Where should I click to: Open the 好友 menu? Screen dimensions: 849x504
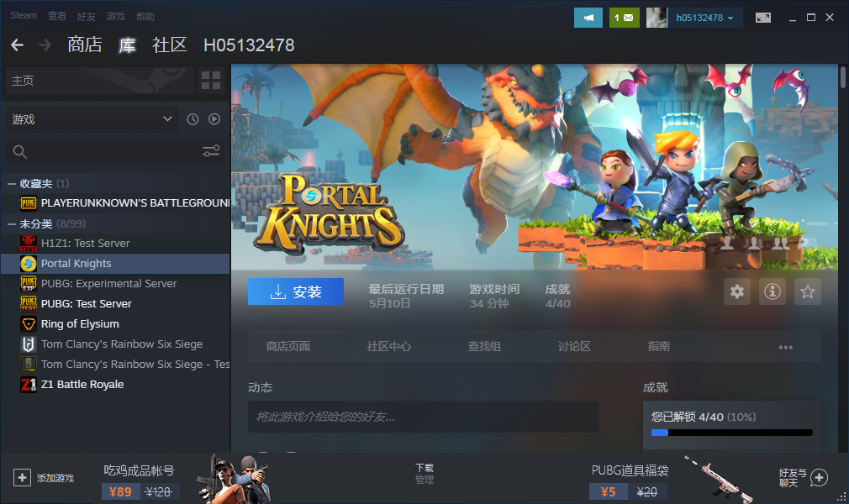[86, 17]
